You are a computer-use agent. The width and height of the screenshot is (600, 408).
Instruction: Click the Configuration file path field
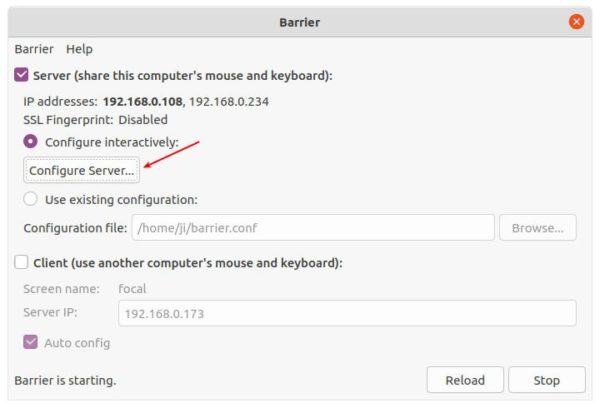pyautogui.click(x=313, y=228)
